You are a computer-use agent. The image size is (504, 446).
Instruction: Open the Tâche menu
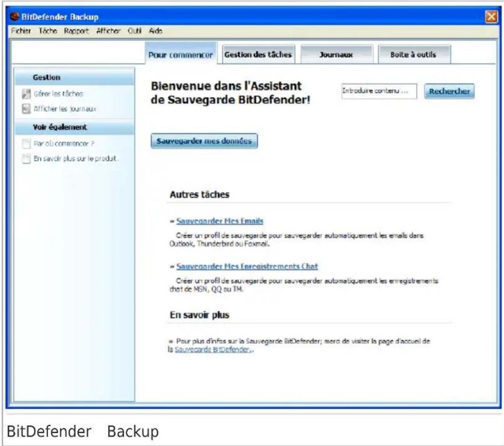[x=48, y=31]
